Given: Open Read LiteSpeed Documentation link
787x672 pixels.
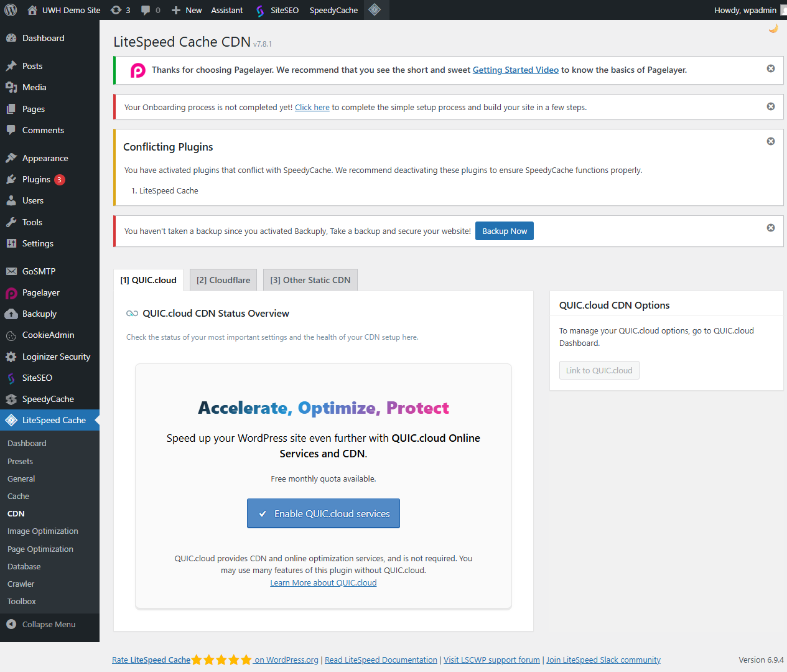Looking at the screenshot, I should click(x=381, y=660).
